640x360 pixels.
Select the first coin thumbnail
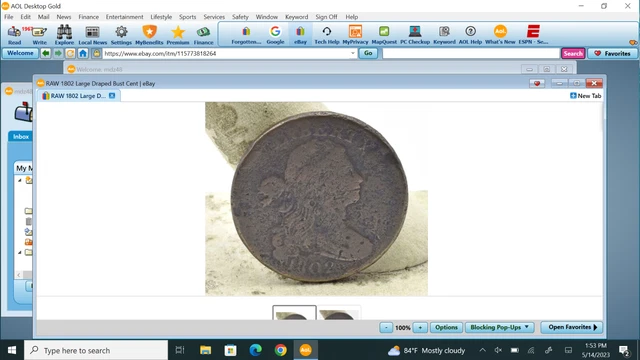pyautogui.click(x=294, y=313)
